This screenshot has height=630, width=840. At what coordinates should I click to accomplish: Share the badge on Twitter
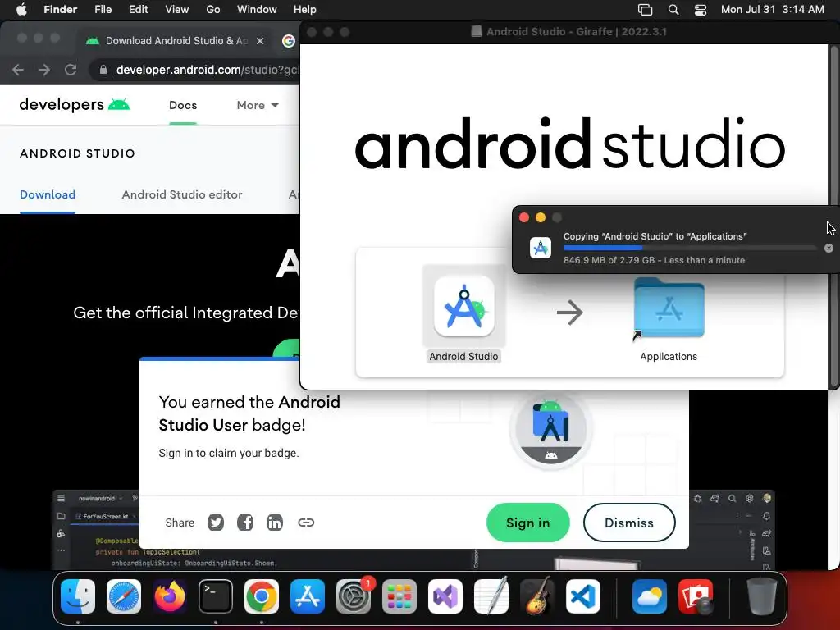tap(216, 523)
